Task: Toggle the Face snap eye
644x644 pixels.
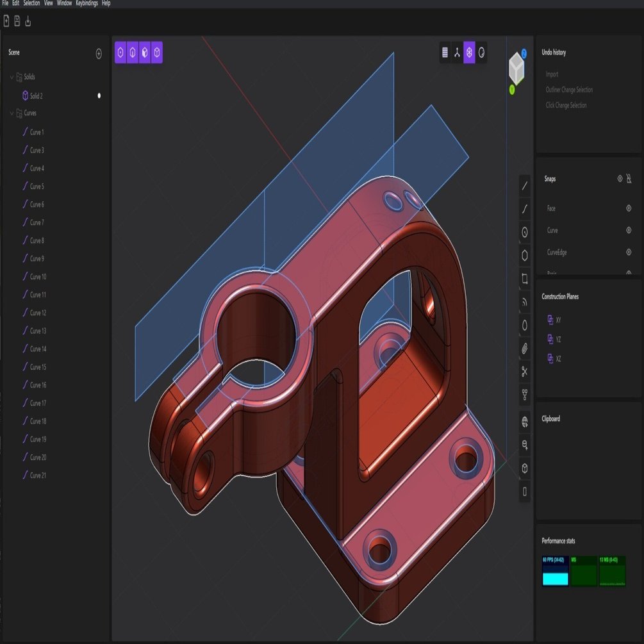Action: point(629,208)
